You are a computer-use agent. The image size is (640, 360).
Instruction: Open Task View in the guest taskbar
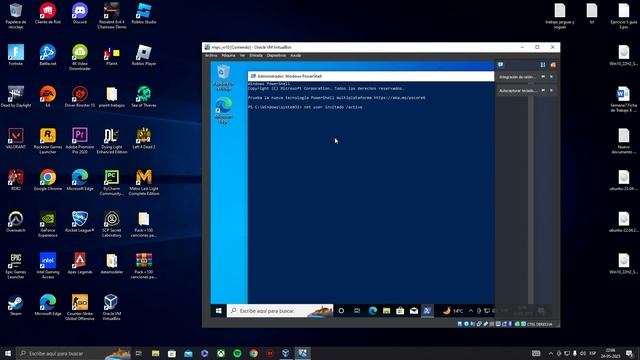pos(357,311)
